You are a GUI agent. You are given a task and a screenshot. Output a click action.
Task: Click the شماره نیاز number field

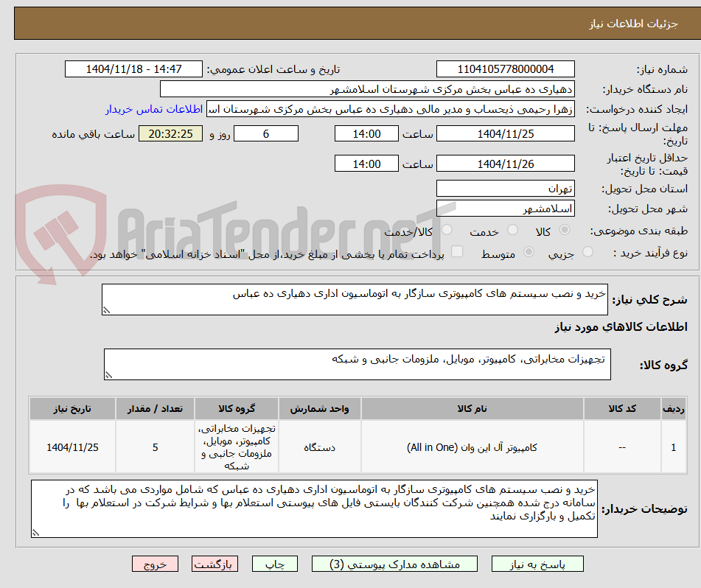(505, 69)
